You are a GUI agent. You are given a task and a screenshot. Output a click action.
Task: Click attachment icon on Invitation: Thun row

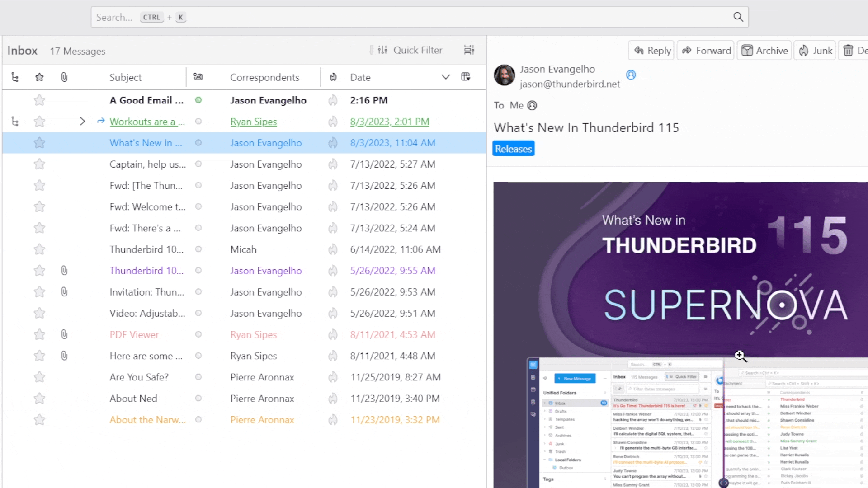[x=64, y=292]
